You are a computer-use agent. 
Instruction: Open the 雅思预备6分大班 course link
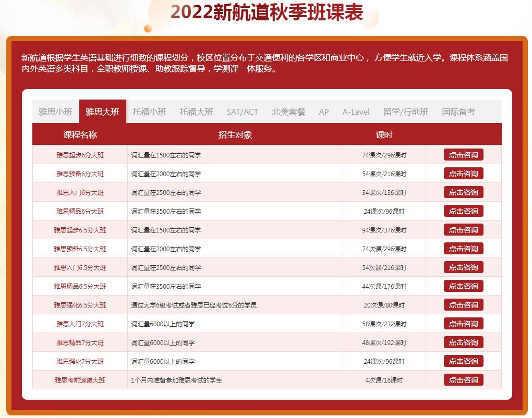coord(80,174)
